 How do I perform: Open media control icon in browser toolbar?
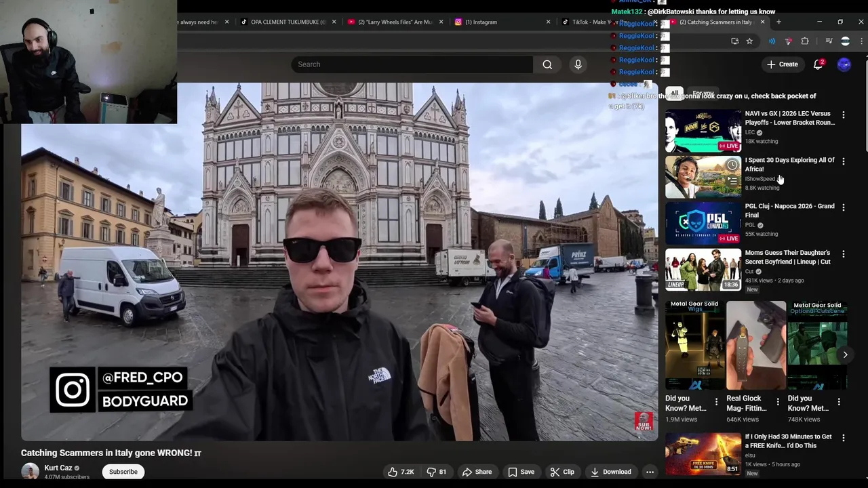tap(829, 41)
